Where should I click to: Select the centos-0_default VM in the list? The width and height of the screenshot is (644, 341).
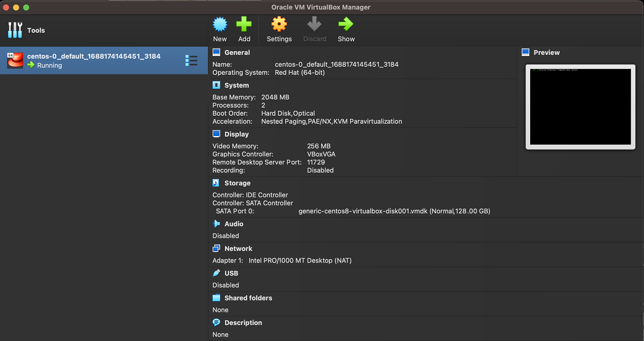104,60
